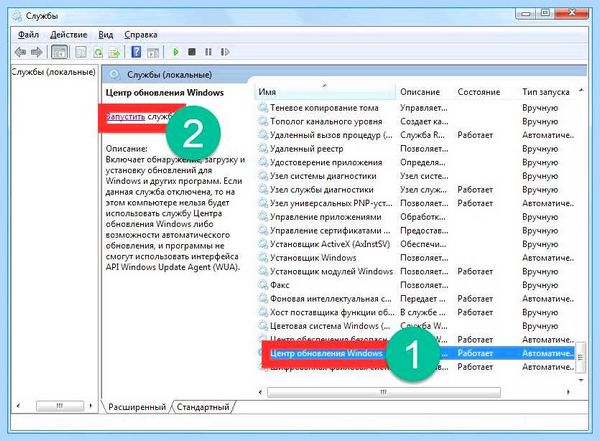
Task: Click the services list horizontal scrollbar thumb
Action: 383,392
